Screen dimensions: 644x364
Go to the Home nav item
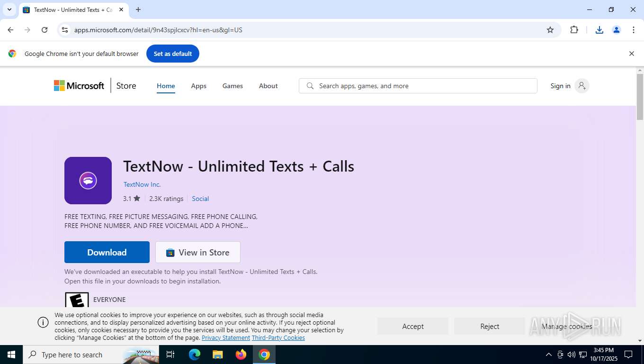click(x=166, y=86)
